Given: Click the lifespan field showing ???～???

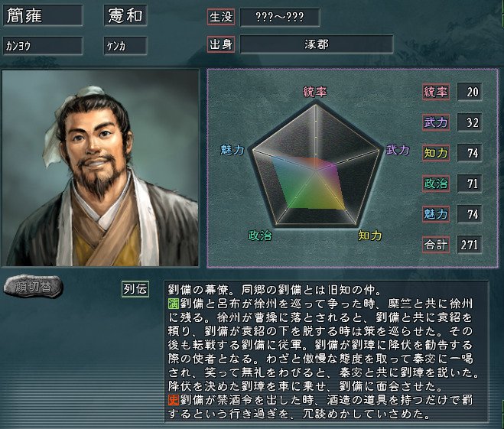Looking at the screenshot, I should point(280,18).
